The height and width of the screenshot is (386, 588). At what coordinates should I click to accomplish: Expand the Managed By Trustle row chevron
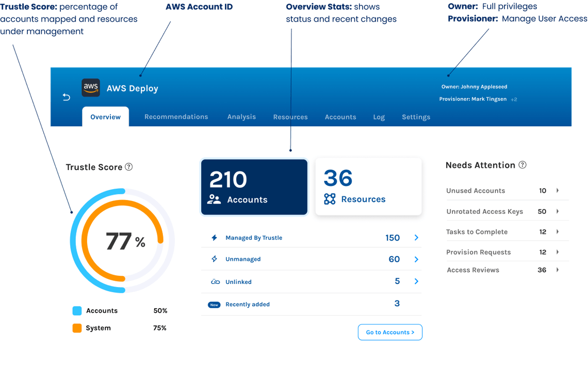[x=416, y=238]
